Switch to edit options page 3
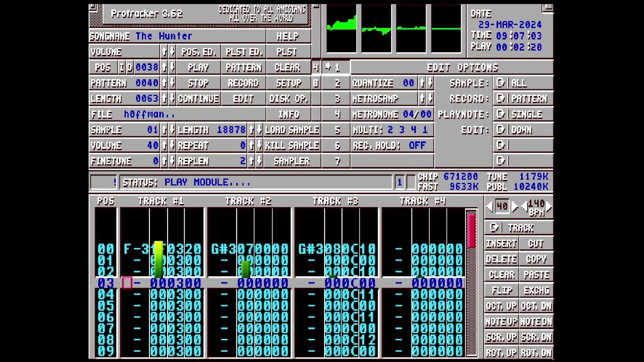The height and width of the screenshot is (362, 644). pos(336,99)
